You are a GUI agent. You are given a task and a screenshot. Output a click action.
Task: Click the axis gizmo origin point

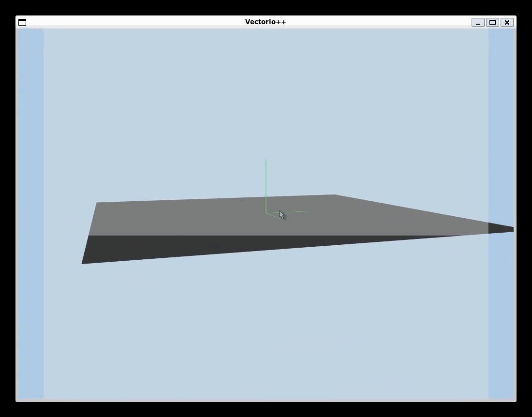(267, 213)
